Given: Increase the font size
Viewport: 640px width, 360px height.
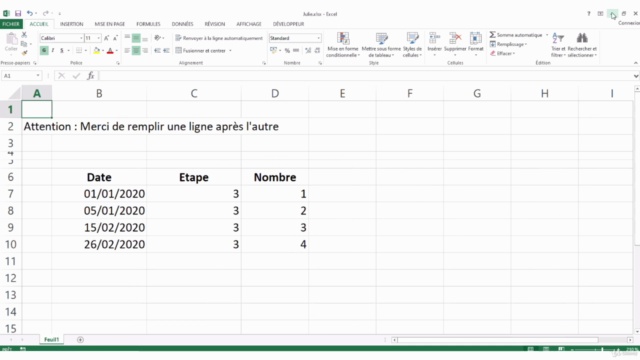Looking at the screenshot, I should pos(107,38).
